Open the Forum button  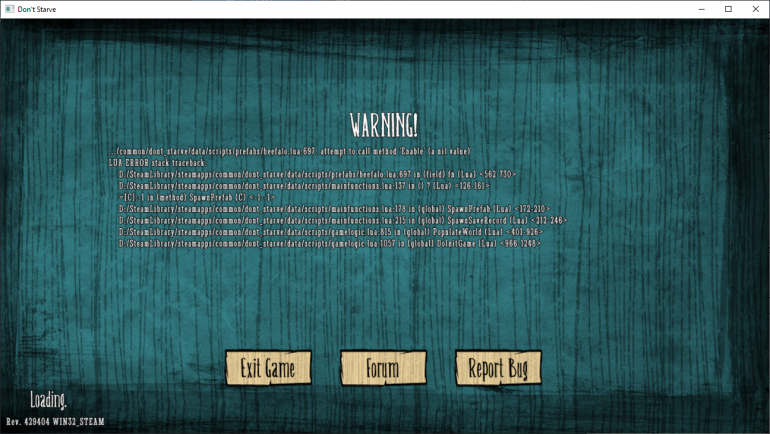tap(383, 368)
